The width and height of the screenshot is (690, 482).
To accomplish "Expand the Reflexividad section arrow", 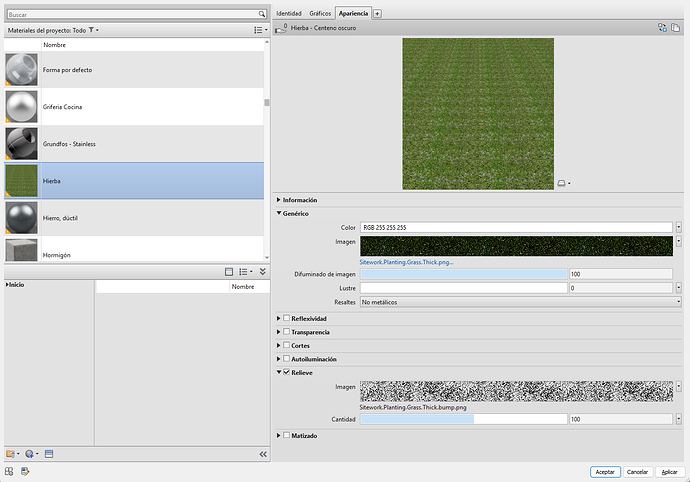I will [x=279, y=318].
